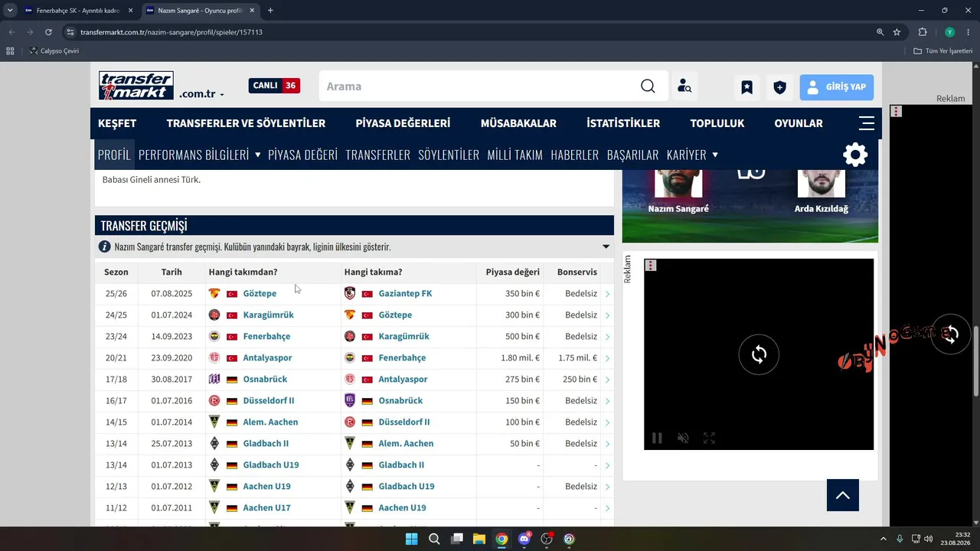
Task: Open the detailed person search icon
Action: (x=684, y=86)
